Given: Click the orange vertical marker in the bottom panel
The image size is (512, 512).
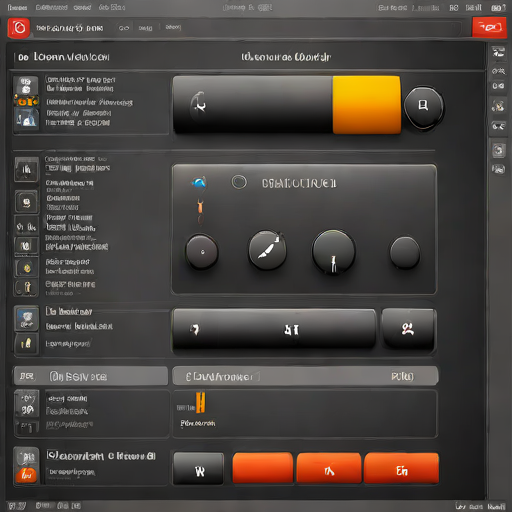Looking at the screenshot, I should coord(200,402).
